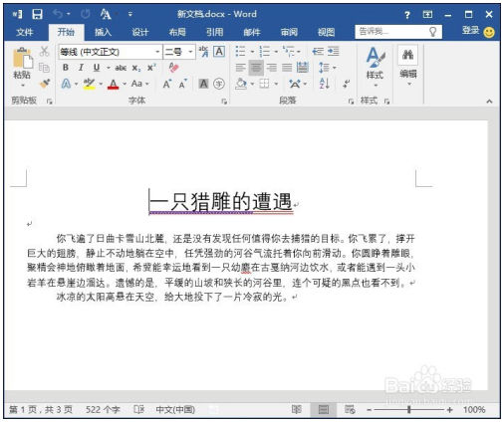Toggle Italic formatting
This screenshot has width=504, height=422.
pos(81,68)
